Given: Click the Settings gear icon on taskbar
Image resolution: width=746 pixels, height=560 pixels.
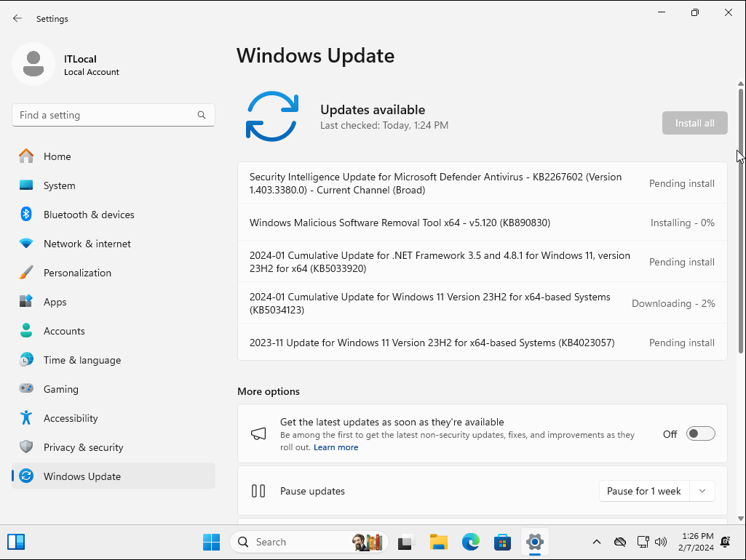Looking at the screenshot, I should click(535, 542).
